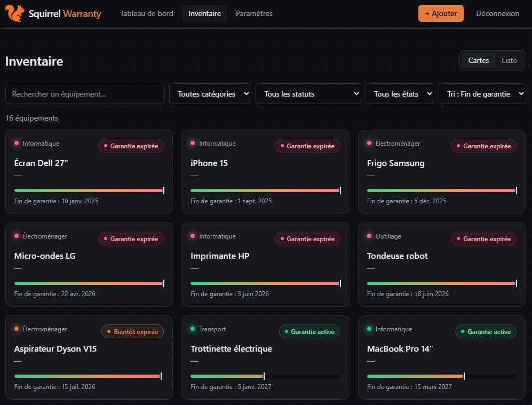Open the Trottinette électrique card title
Viewport: 532px width, 405px height.
coord(232,348)
